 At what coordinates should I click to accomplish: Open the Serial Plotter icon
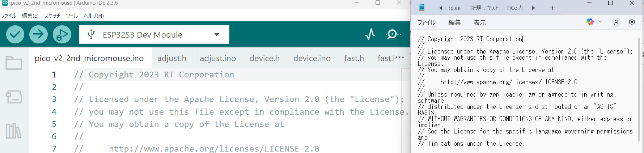pos(370,34)
